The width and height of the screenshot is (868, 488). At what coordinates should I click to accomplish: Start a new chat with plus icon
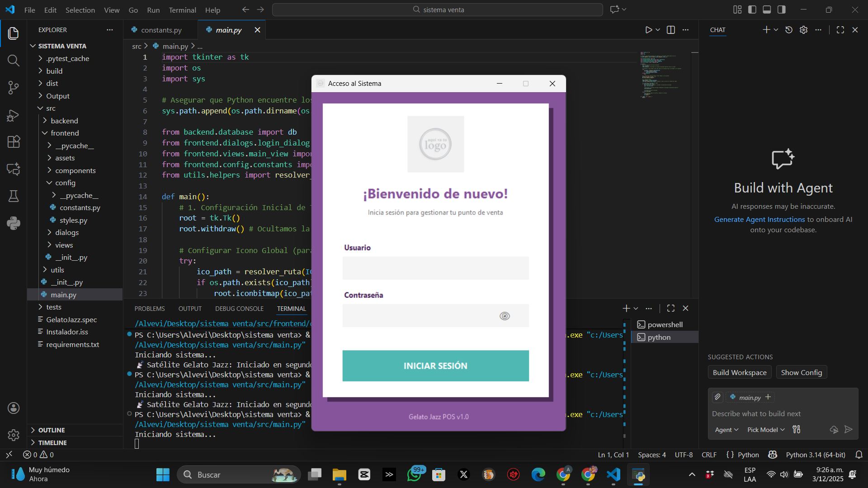coord(766,30)
